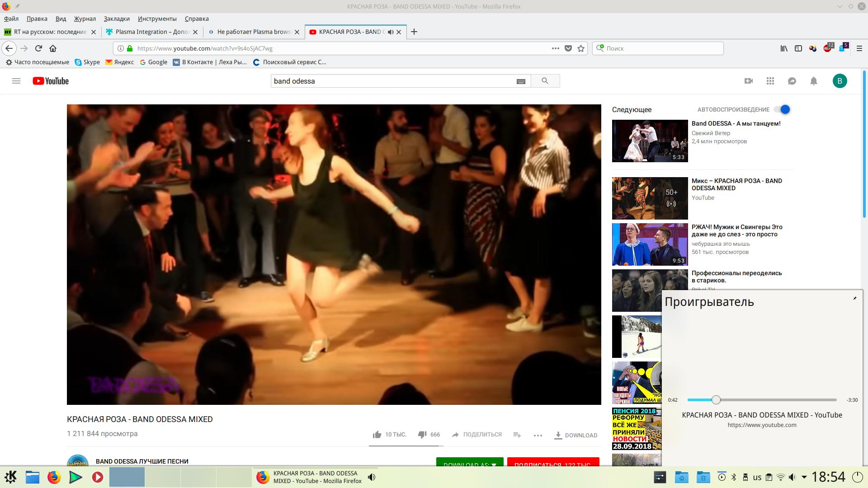Mute the YouTube tab audio icon

pyautogui.click(x=391, y=32)
